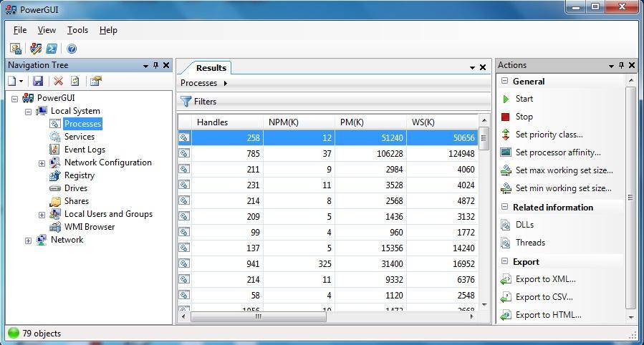Screen dimensions: 644x345
Task: Sort by the WS(K) column header
Action: pos(442,122)
